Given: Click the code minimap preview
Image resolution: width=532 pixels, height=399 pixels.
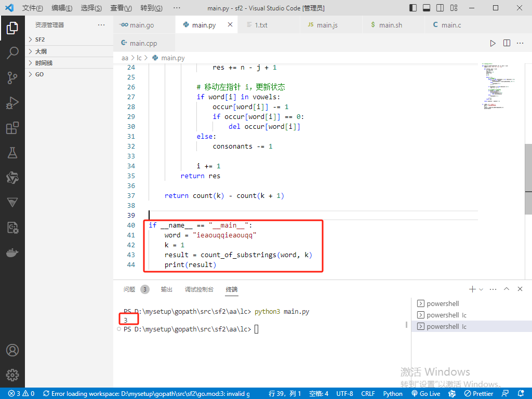Looking at the screenshot, I should click(498, 86).
